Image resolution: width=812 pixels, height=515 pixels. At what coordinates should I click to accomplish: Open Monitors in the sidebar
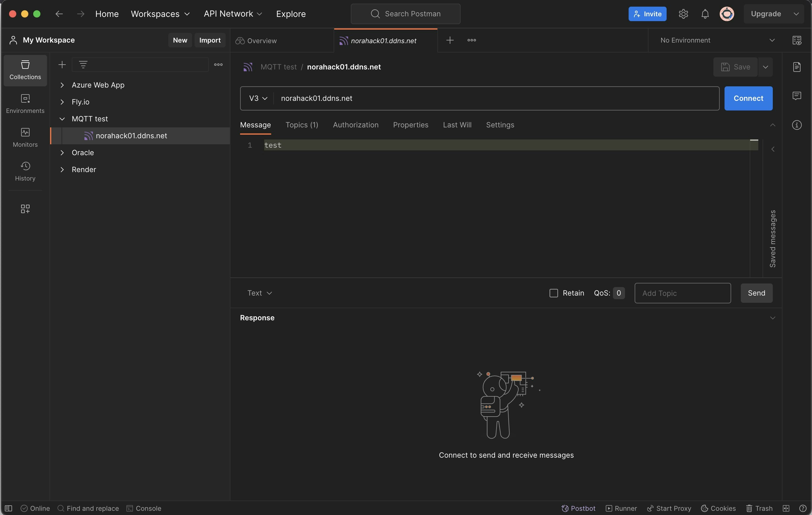(x=25, y=137)
